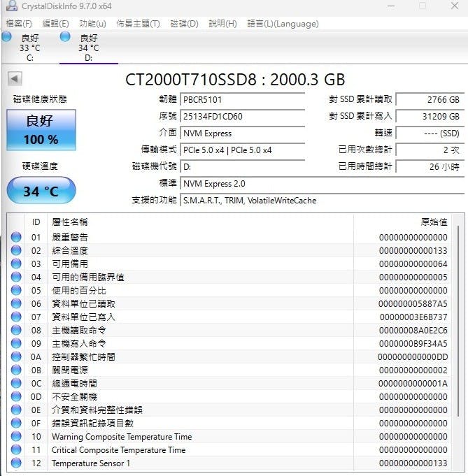Image resolution: width=468 pixels, height=476 pixels.
Task: Click the attribute list vertical scrollbar
Action: [458, 321]
